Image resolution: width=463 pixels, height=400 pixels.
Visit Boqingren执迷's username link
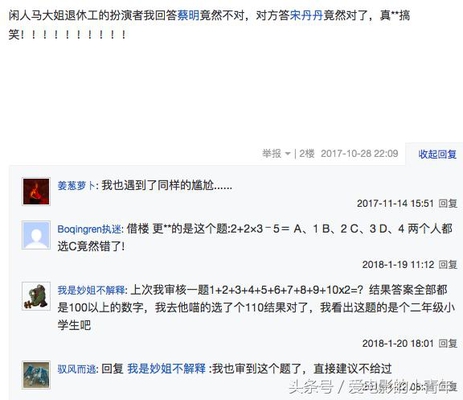point(89,229)
